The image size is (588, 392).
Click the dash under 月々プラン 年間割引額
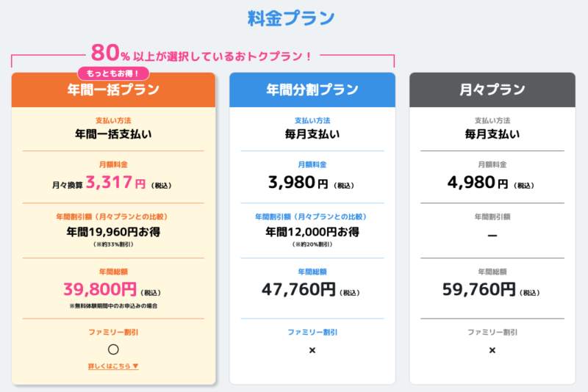(492, 235)
